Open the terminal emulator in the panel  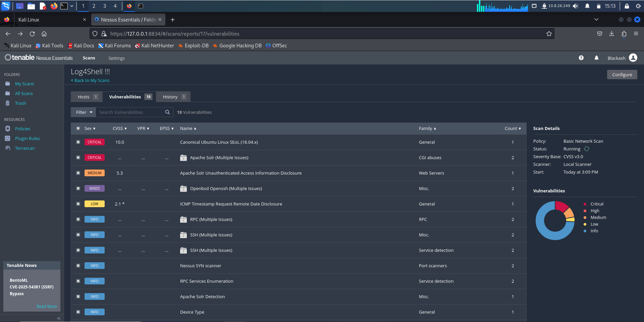coord(64,6)
